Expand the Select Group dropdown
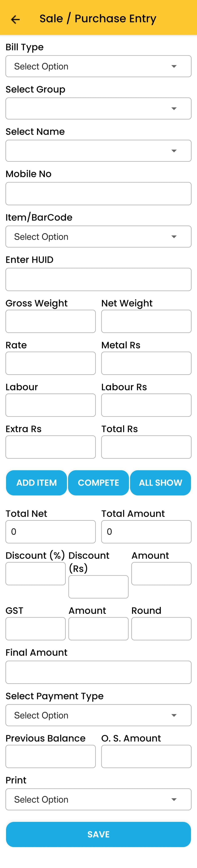Screen dimensions: 197x868 tap(98, 108)
